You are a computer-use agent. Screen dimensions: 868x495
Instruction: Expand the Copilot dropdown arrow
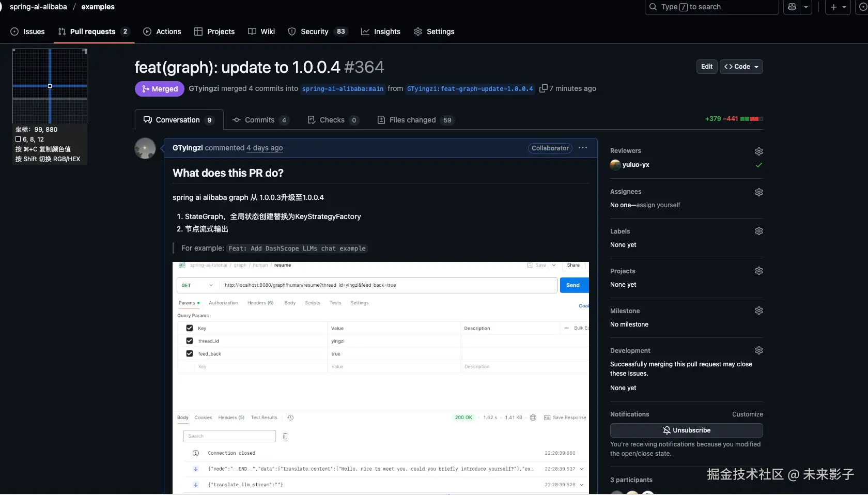click(806, 7)
